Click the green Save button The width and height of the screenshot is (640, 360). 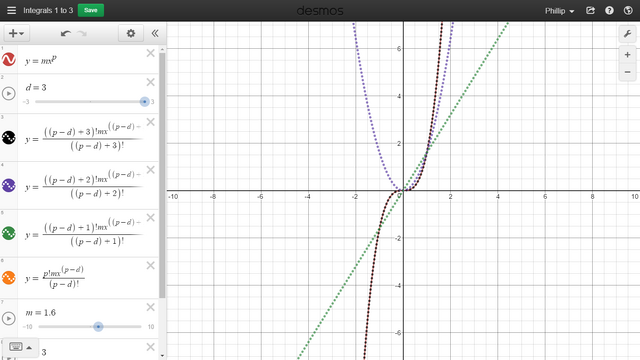pos(91,10)
